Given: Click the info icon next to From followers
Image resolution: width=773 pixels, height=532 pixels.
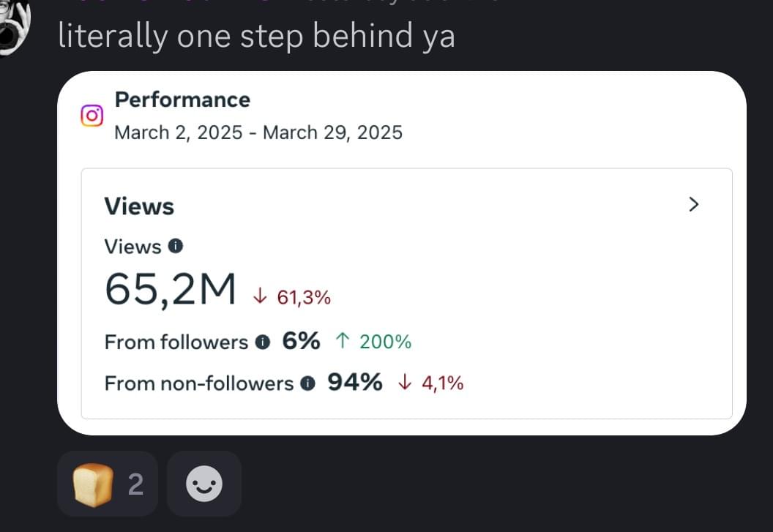Looking at the screenshot, I should point(263,342).
